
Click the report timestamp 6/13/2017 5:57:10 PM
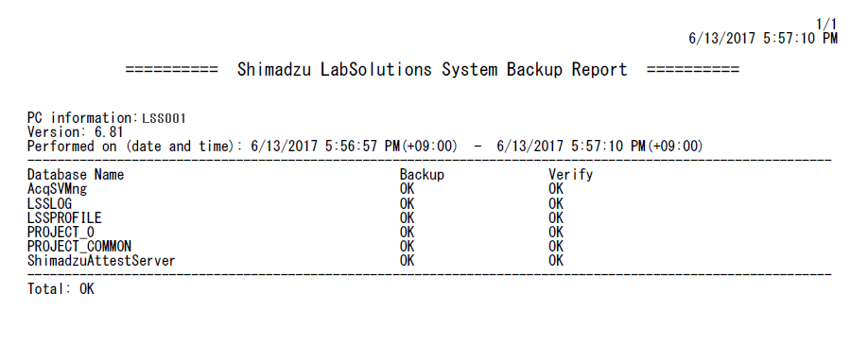pos(763,38)
